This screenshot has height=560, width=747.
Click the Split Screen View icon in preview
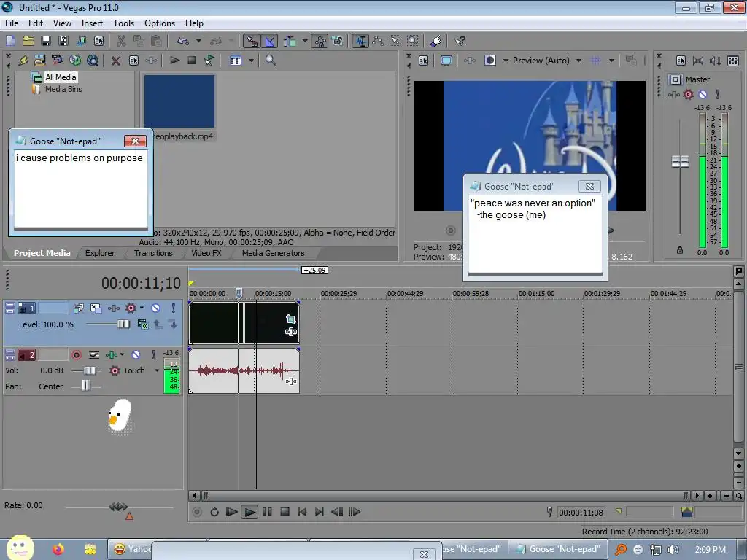489,61
